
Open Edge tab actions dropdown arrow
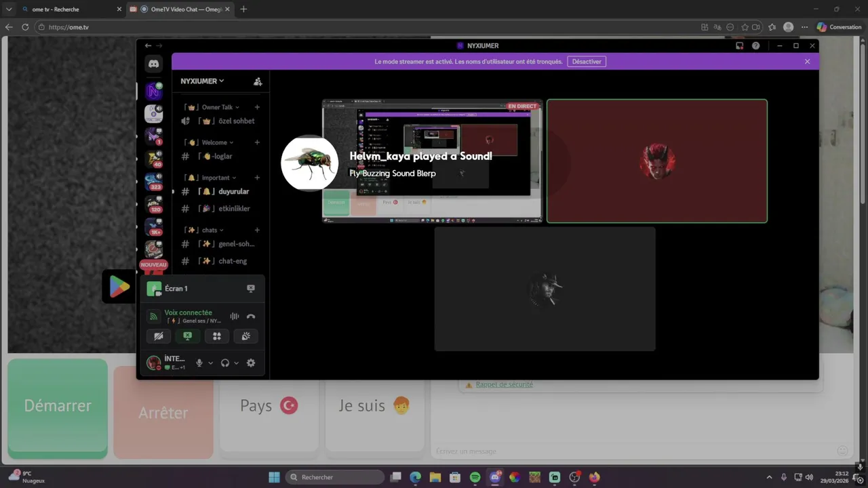tap(9, 9)
